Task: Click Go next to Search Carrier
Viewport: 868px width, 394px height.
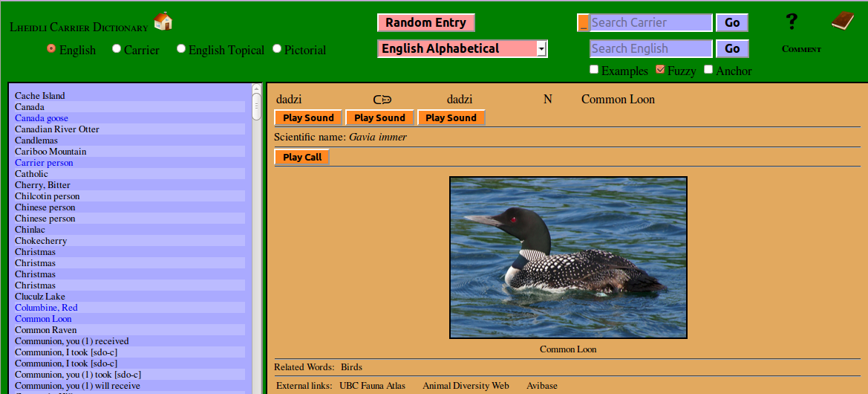Action: coord(731,23)
